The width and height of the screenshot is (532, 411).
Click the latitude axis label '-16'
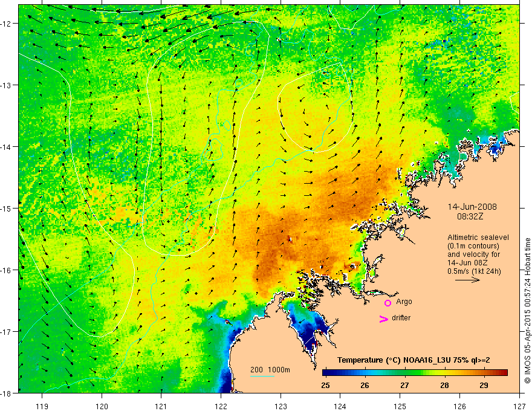point(7,270)
